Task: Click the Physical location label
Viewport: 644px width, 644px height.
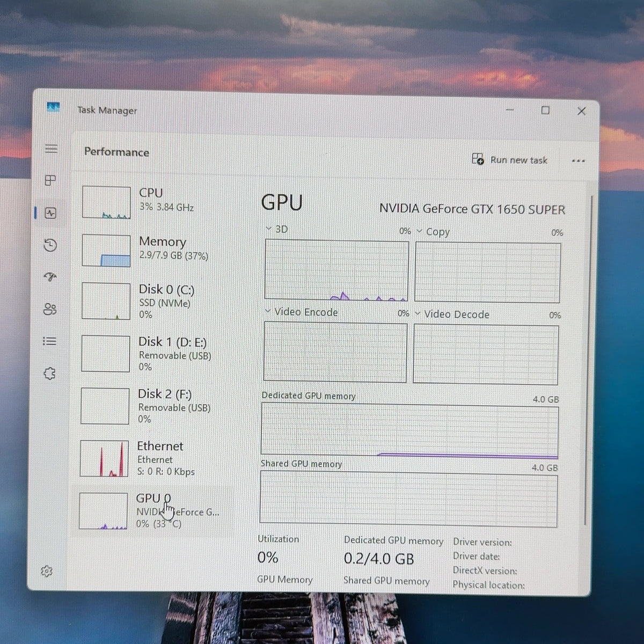Action: click(488, 585)
